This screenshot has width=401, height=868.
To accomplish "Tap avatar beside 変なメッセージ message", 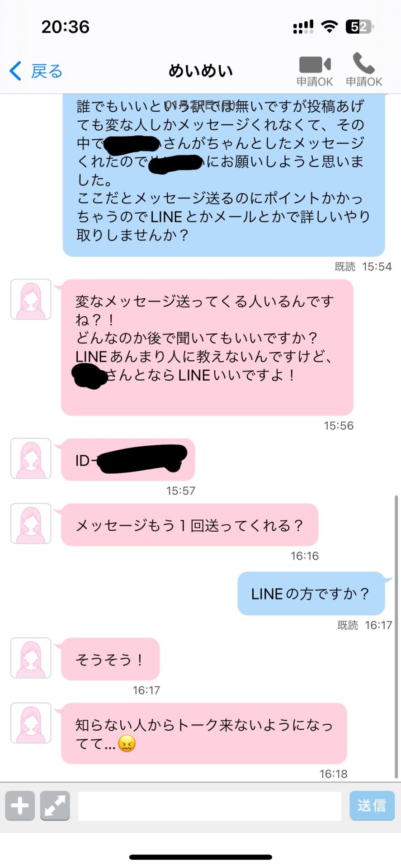I will point(31,299).
